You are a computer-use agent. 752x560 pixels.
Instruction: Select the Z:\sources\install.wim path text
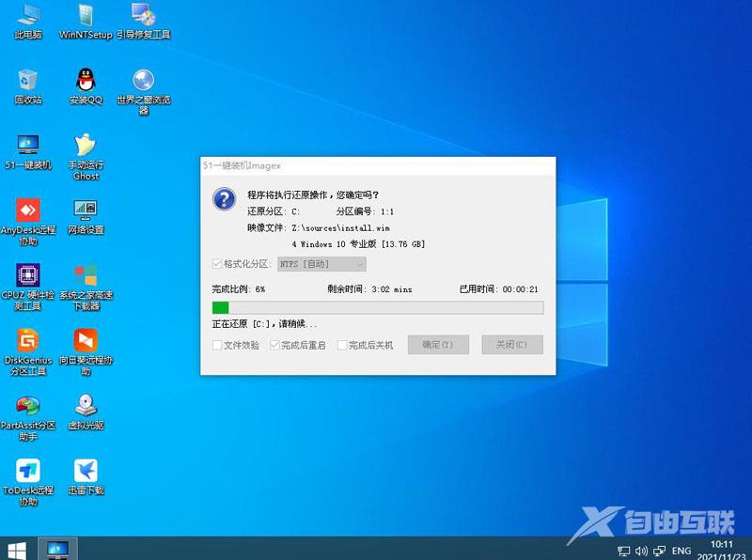340,227
